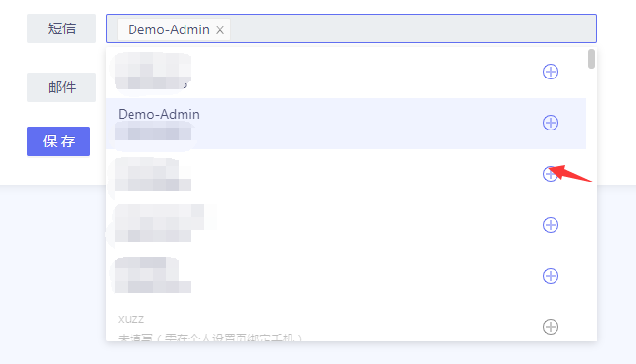This screenshot has height=364, width=636.
Task: Click the 短信 label
Action: [62, 28]
